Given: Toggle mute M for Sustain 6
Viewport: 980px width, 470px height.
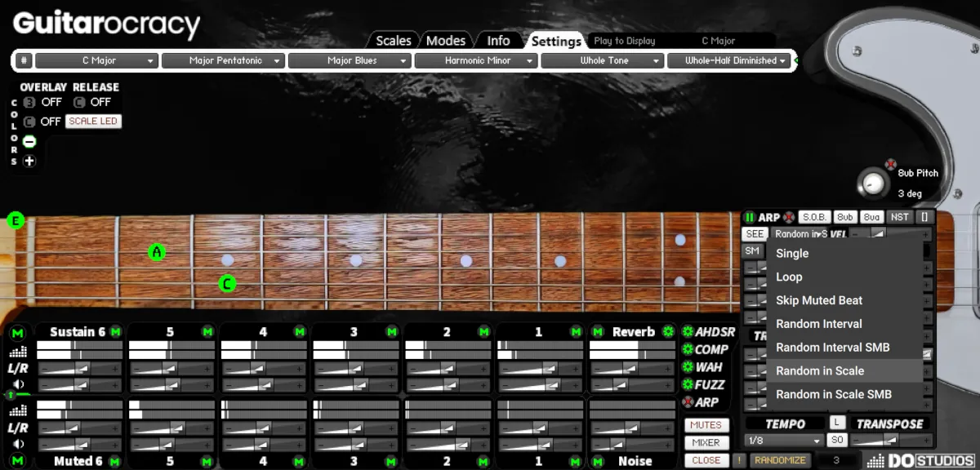Looking at the screenshot, I should (x=115, y=331).
